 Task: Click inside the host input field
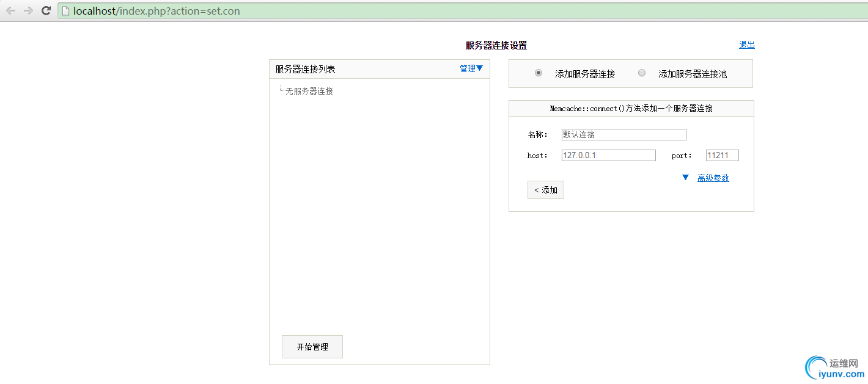(608, 155)
